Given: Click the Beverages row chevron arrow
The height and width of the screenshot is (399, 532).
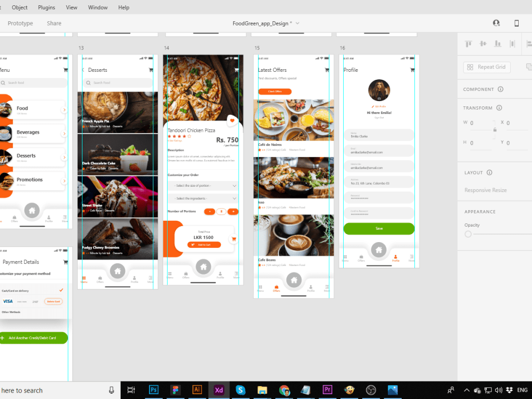Looking at the screenshot, I should [x=64, y=134].
